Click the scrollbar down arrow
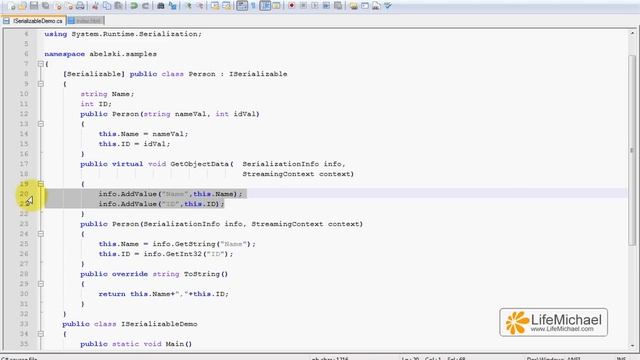Image resolution: width=640 pixels, height=360 pixels. tap(632, 345)
